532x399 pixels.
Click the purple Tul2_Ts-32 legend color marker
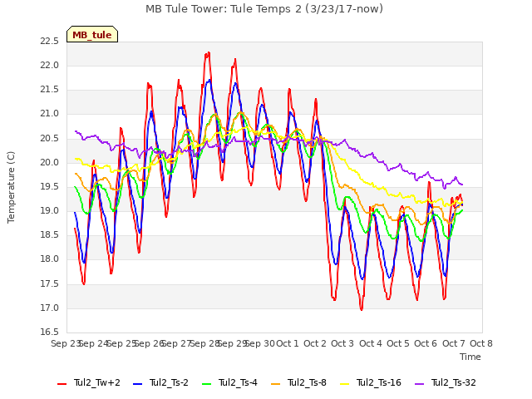(x=419, y=384)
